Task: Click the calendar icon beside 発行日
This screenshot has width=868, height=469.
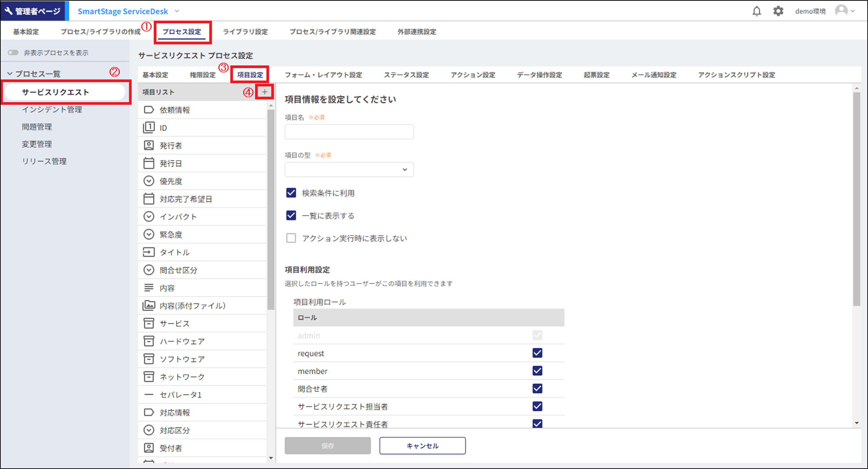Action: [x=149, y=163]
